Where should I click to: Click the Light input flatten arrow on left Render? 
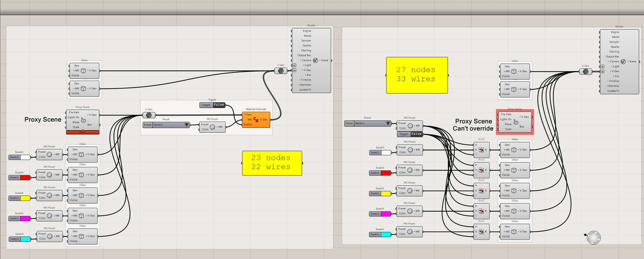pos(294,65)
